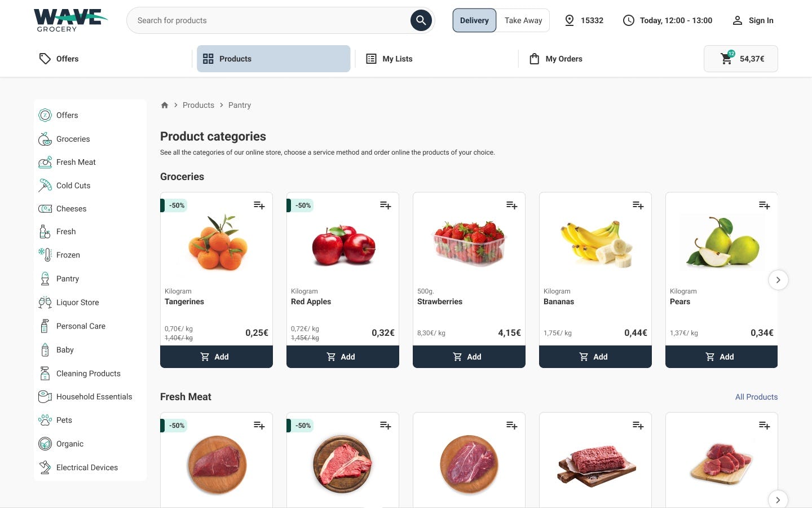Open the Liquor Store category icon
This screenshot has width=812, height=508.
[x=45, y=302]
